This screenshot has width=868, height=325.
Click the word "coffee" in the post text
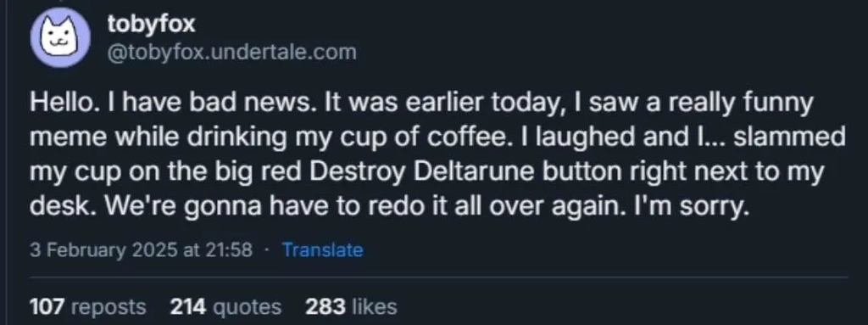point(471,137)
